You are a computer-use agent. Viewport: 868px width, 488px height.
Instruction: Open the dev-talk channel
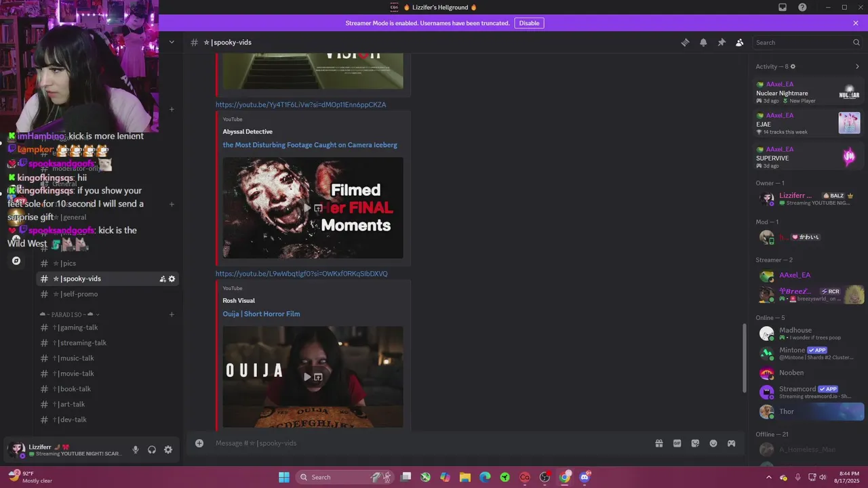[107, 420]
